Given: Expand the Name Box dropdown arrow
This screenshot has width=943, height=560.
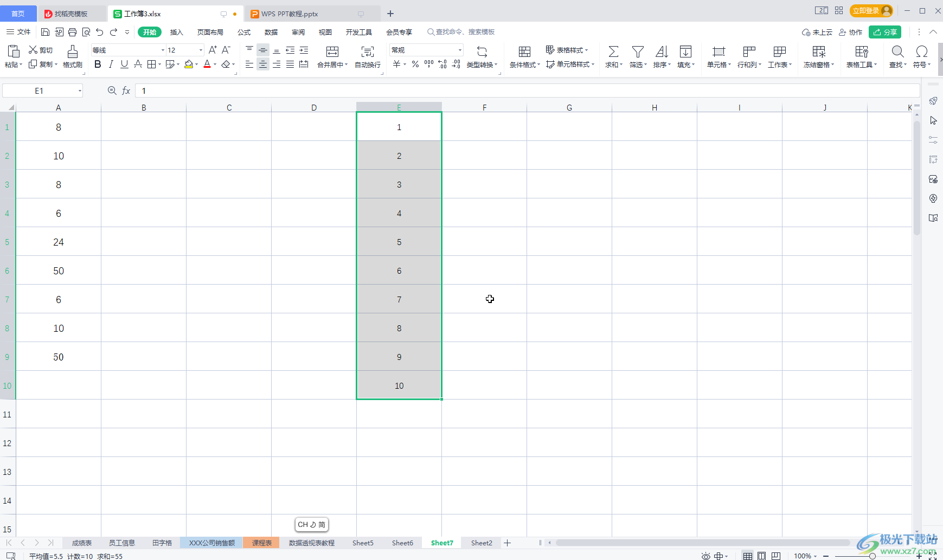Looking at the screenshot, I should tap(79, 91).
